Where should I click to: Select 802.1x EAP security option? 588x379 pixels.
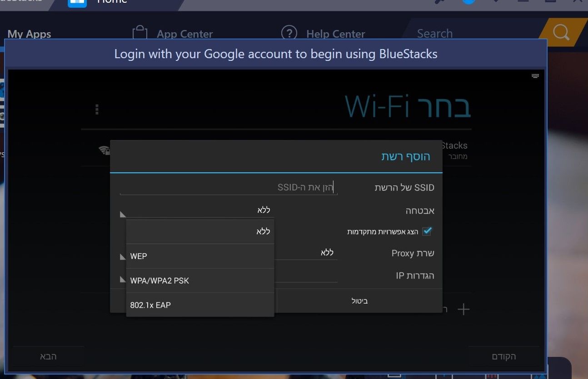click(x=200, y=305)
